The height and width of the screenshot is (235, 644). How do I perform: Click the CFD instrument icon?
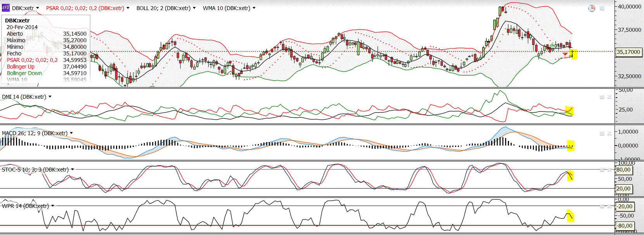pyautogui.click(x=6, y=8)
